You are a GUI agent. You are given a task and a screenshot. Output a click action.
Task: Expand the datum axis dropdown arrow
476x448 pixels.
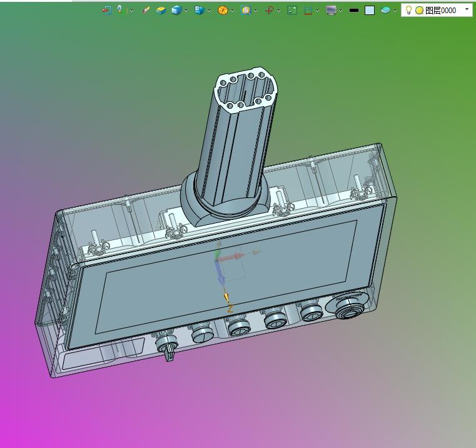pos(279,11)
